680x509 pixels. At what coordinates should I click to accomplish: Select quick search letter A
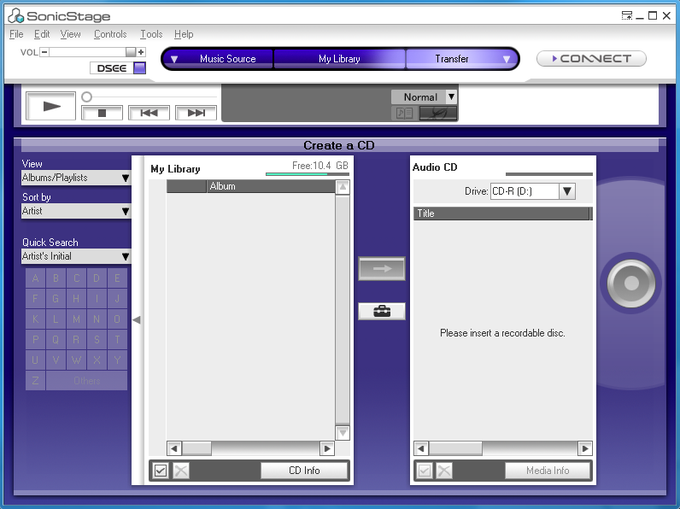pos(36,278)
